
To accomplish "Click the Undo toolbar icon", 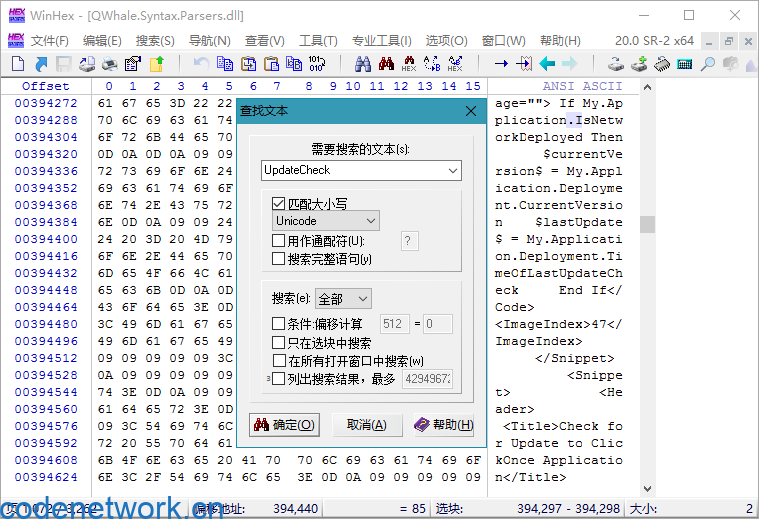I will point(201,63).
